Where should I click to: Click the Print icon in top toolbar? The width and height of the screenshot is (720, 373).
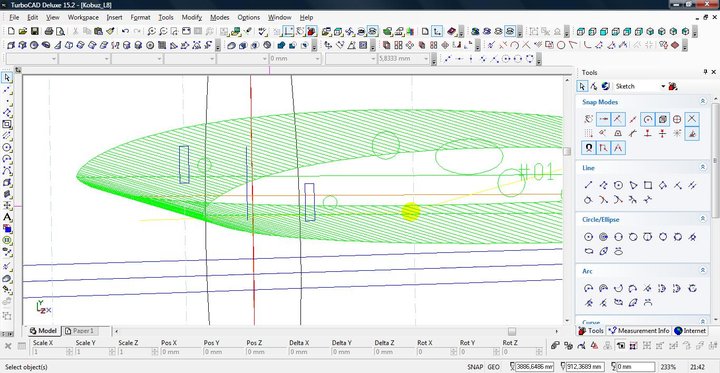click(49, 31)
